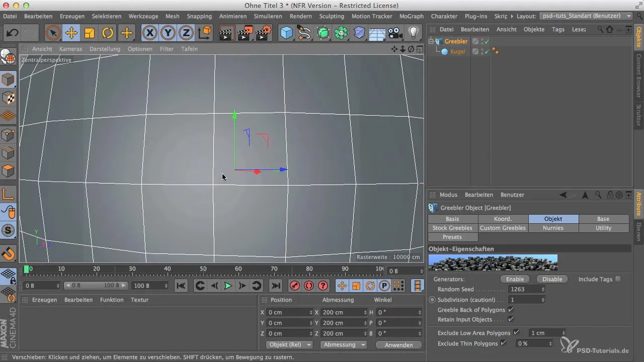Viewport: 644px width, 362px height.
Task: Switch to the Objekt tab
Action: click(553, 219)
